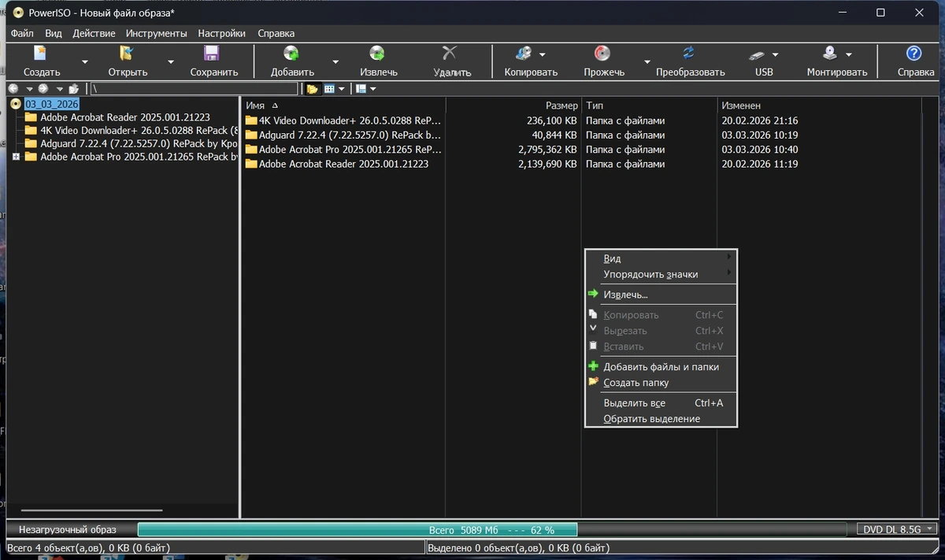
Task: Click the Удалить toolbar icon
Action: (x=450, y=54)
